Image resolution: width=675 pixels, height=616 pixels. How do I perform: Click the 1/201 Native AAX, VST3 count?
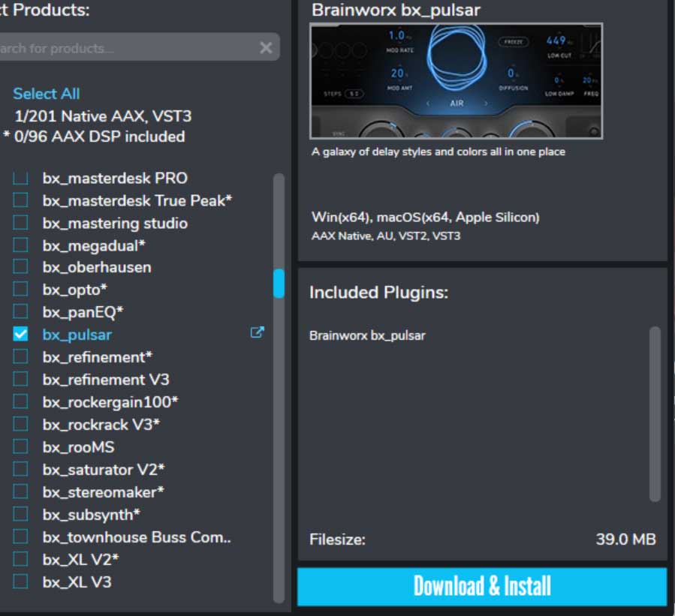click(103, 116)
